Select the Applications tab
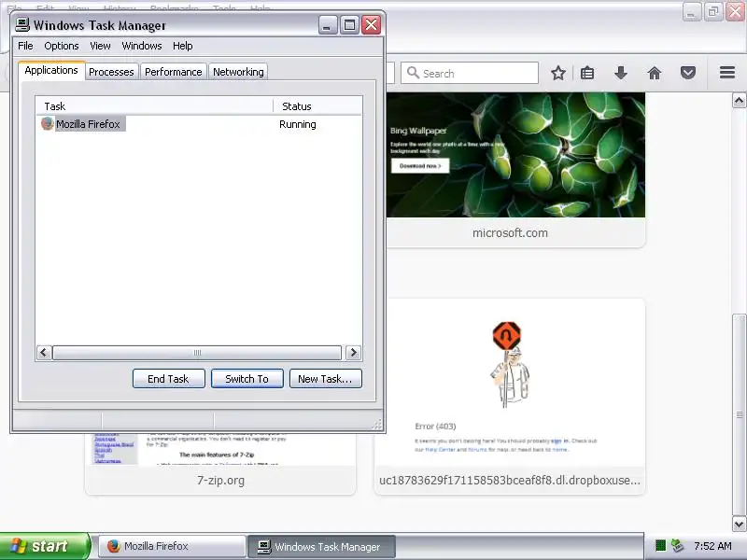 pyautogui.click(x=51, y=71)
